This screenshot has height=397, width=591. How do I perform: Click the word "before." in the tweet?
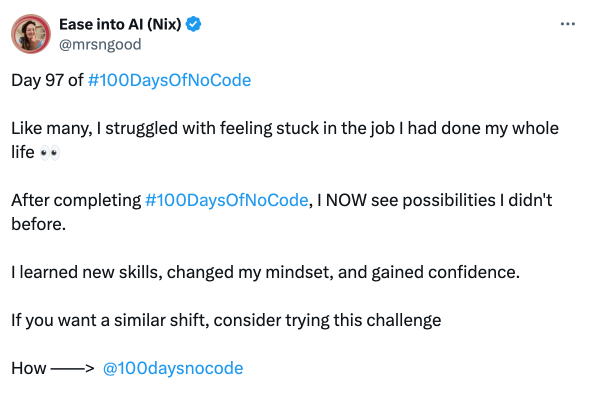[38, 224]
